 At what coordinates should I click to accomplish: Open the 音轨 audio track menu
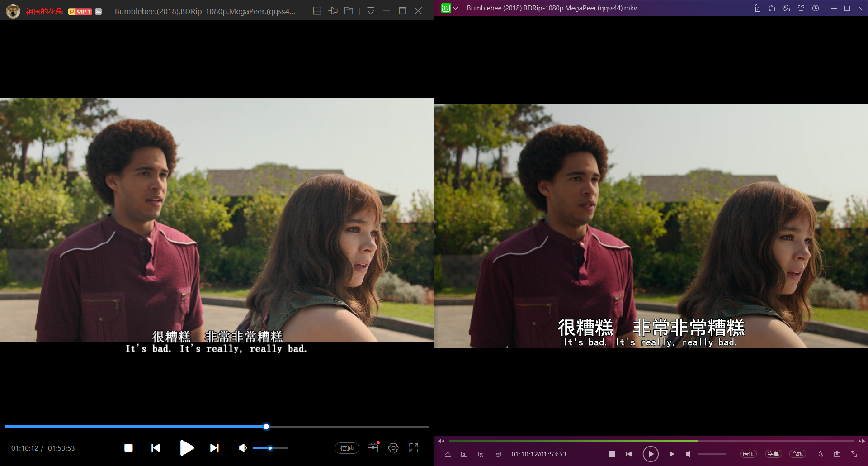[797, 454]
